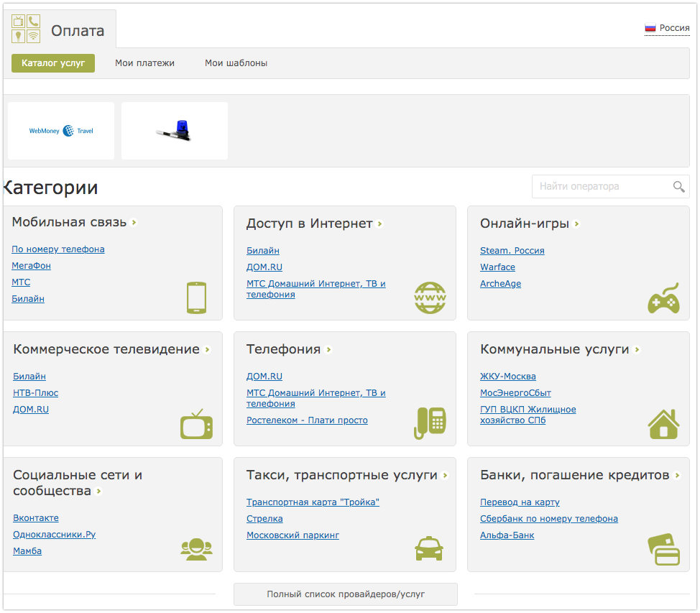Click the credit cards icon in Банки
Screen dimensions: 700x613
point(663,550)
